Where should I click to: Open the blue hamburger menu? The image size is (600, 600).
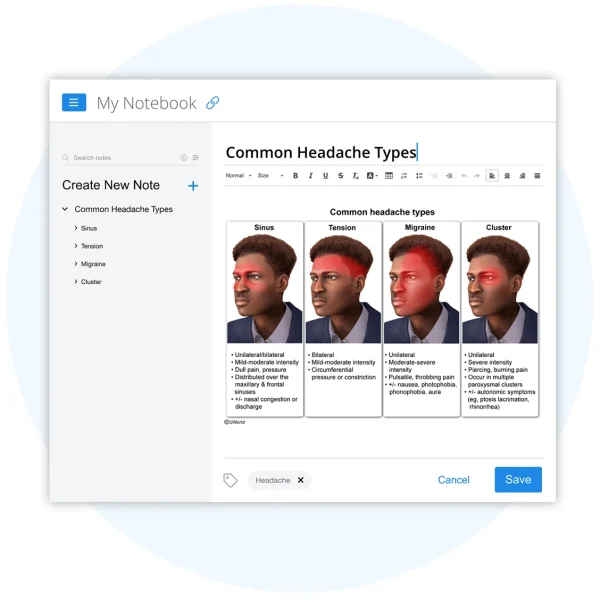74,102
